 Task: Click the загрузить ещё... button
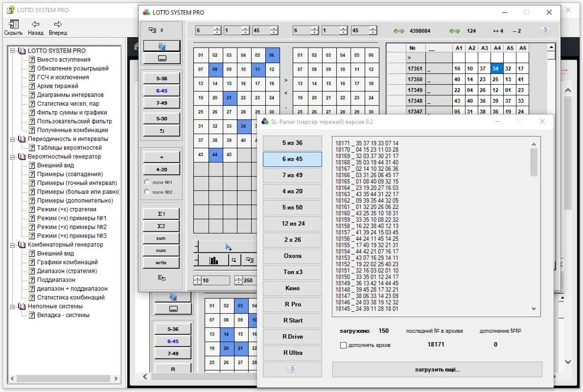pyautogui.click(x=437, y=369)
